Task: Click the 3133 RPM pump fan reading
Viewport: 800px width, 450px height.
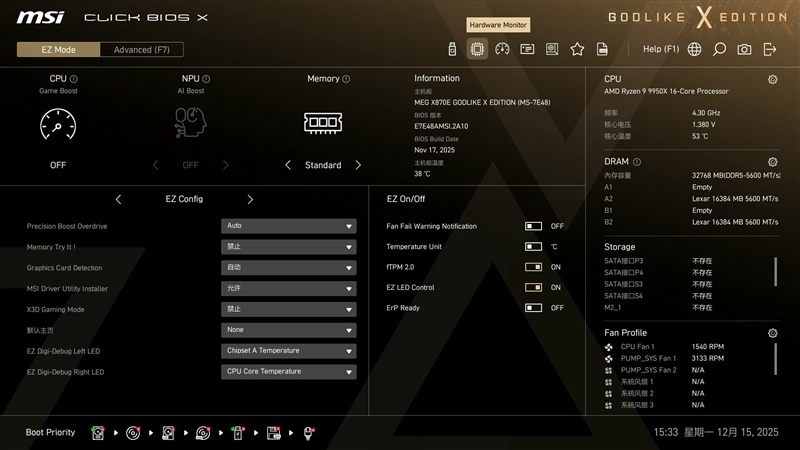Action: tap(708, 358)
